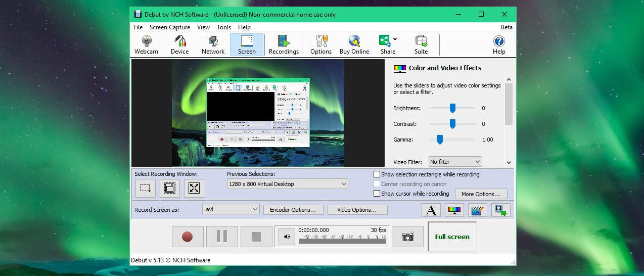Click the Brightness slider handle
Image resolution: width=644 pixels, height=276 pixels.
(452, 108)
